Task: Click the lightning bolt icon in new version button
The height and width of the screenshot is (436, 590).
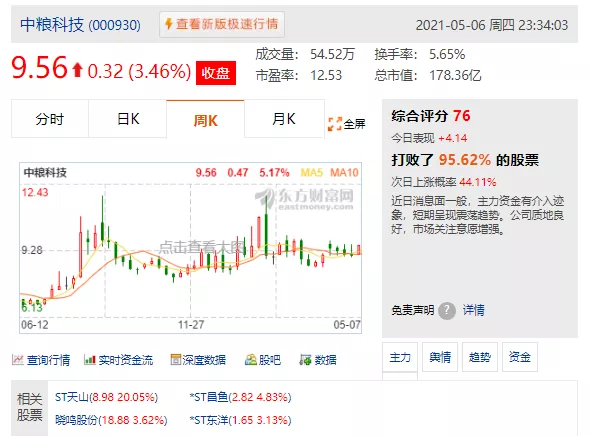Action: 169,24
